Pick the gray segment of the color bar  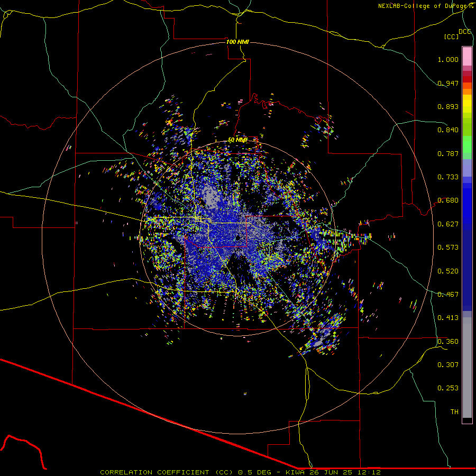click(467, 368)
